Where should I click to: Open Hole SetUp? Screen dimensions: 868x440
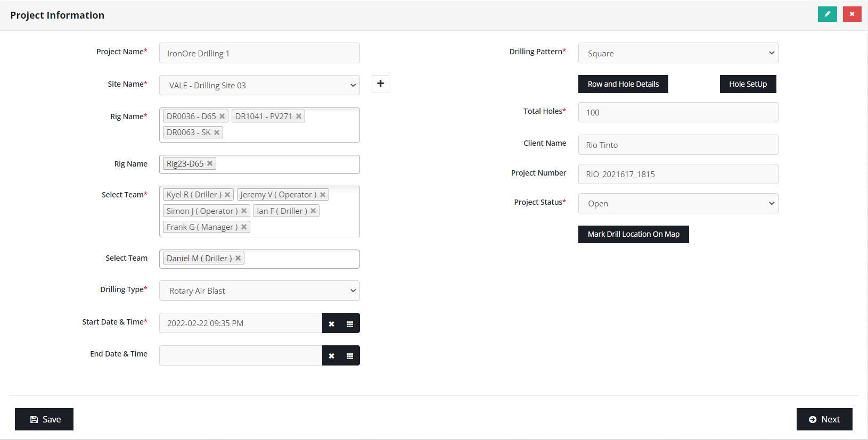(x=748, y=84)
